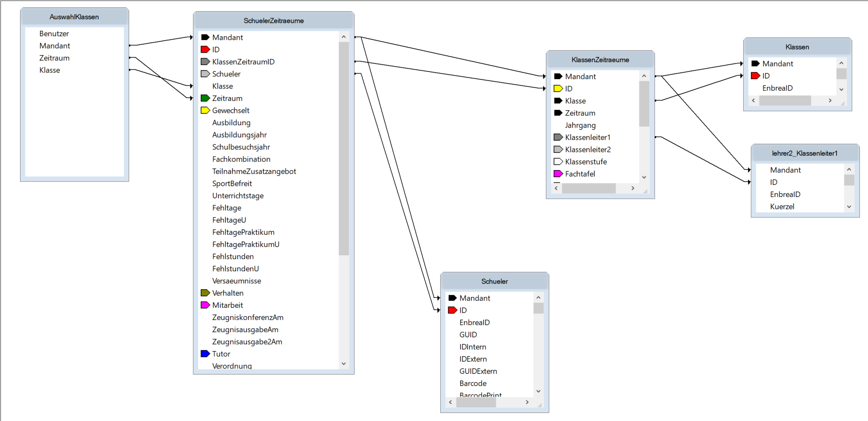Screen dimensions: 868x421
Task: Click the magenta tag icon beside Fachtafel
Action: tap(558, 174)
